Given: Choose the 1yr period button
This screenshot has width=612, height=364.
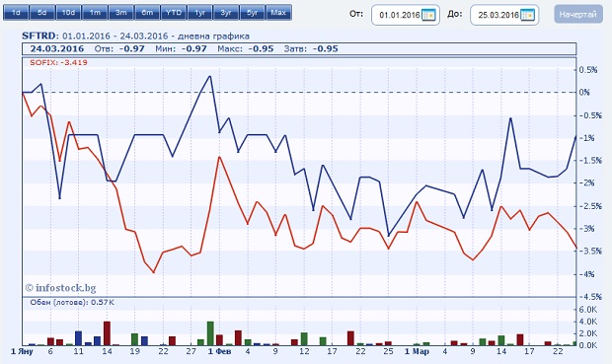Looking at the screenshot, I should coord(199,13).
